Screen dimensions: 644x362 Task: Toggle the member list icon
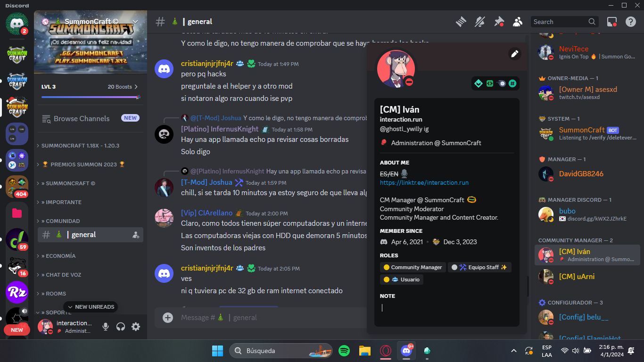point(518,22)
